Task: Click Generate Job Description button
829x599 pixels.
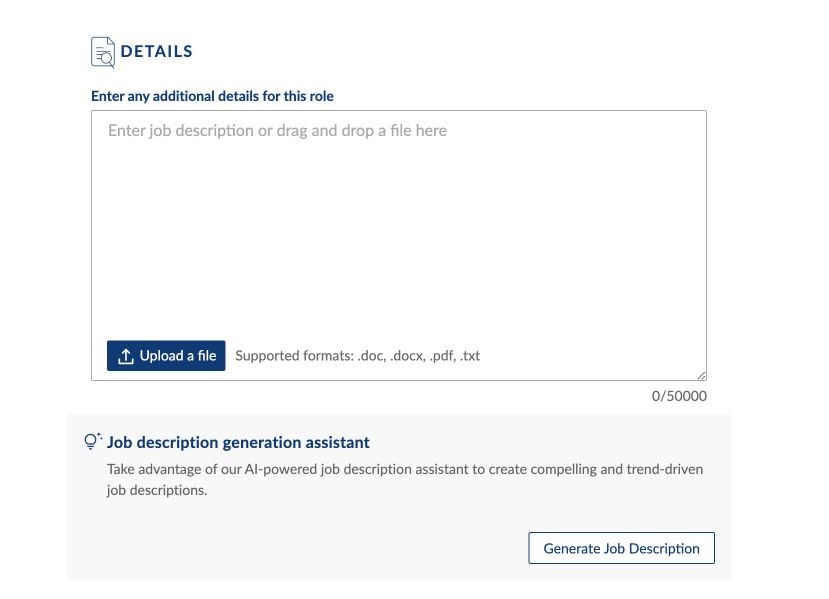Action: (621, 549)
